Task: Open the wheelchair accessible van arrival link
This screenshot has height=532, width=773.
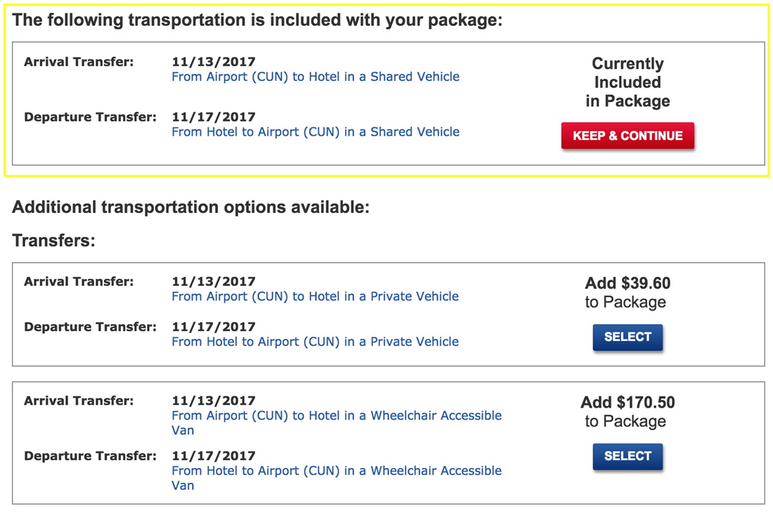Action: click(x=337, y=415)
